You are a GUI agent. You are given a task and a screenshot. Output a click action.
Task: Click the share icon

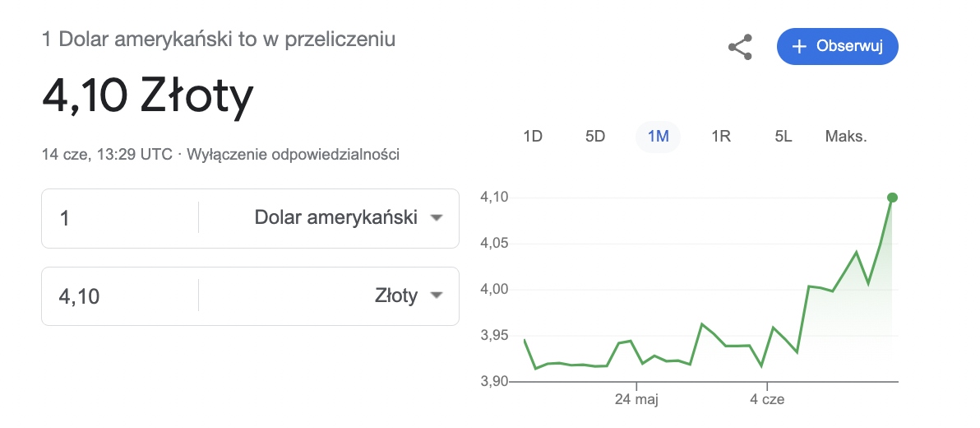click(740, 48)
